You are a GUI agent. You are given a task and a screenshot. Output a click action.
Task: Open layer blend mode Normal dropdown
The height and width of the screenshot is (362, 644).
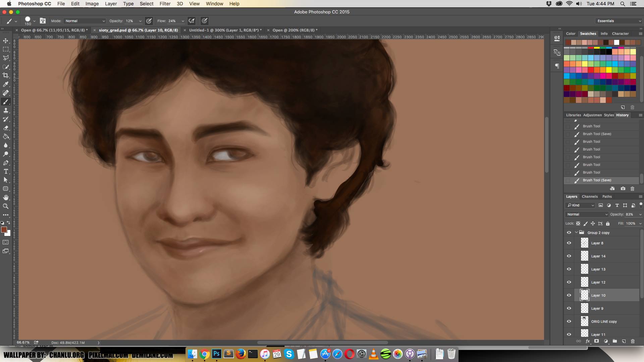coord(587,214)
